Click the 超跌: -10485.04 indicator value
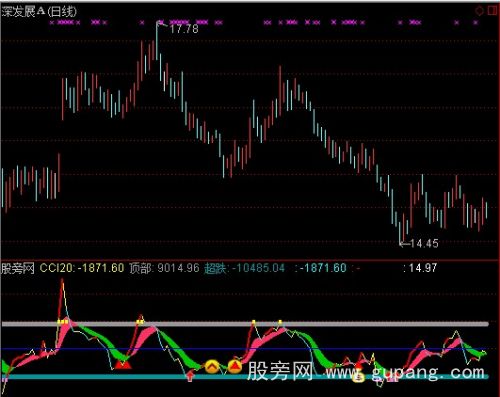 (244, 268)
